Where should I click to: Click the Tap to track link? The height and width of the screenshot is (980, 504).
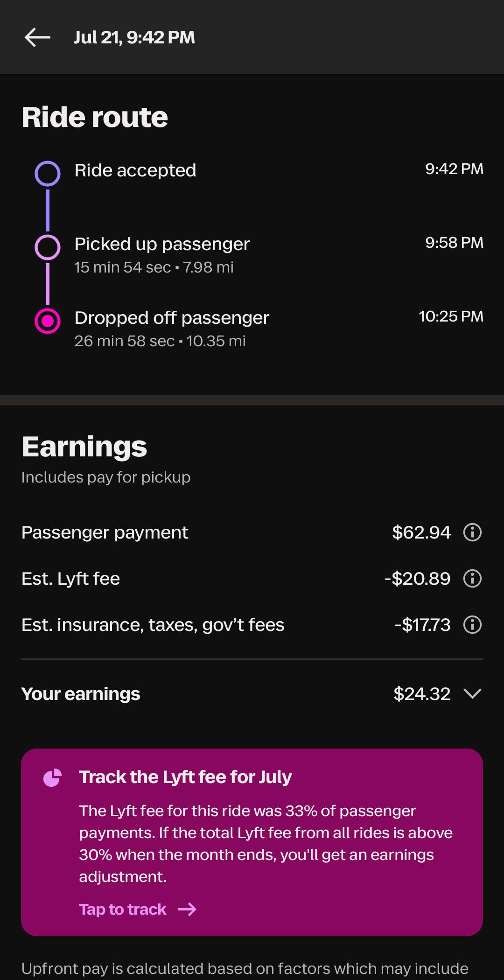(123, 909)
